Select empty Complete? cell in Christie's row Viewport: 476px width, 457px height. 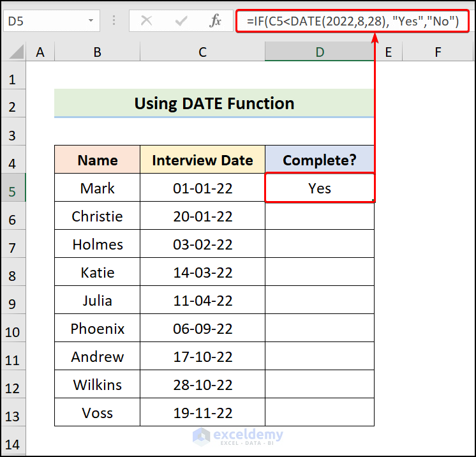click(x=320, y=216)
